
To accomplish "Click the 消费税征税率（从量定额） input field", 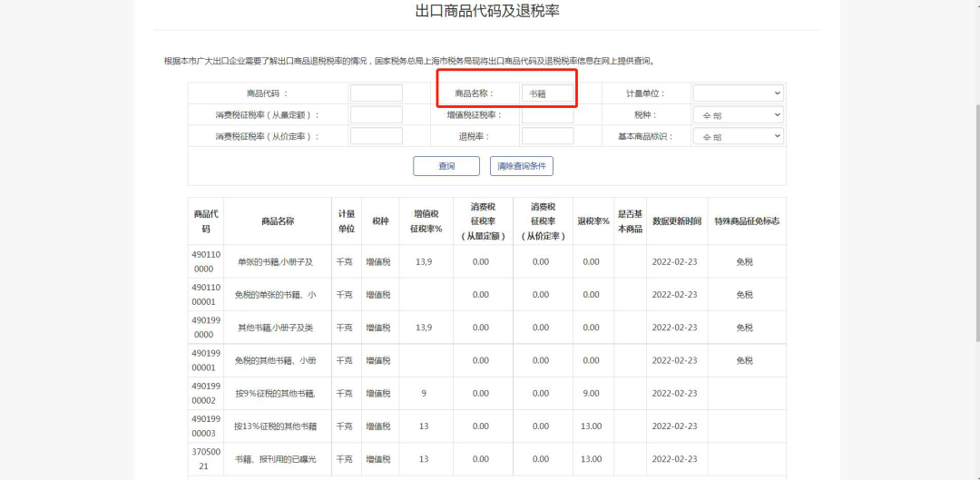I will 377,115.
